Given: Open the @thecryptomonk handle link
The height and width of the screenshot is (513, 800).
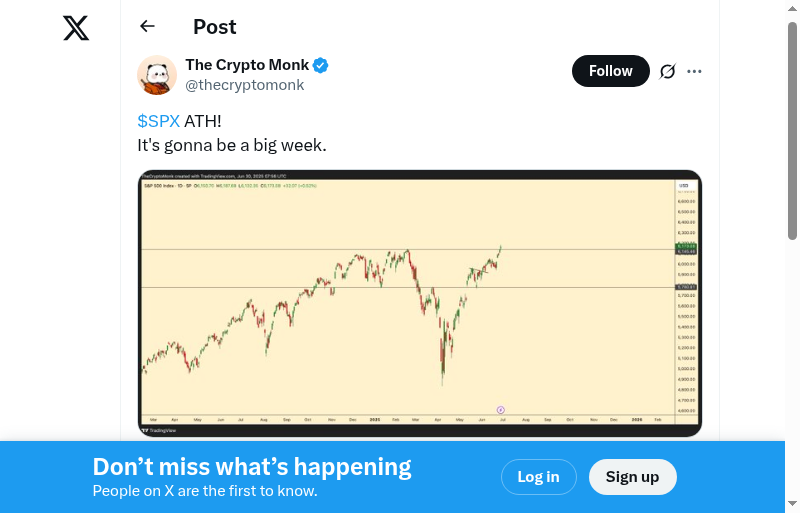Looking at the screenshot, I should [244, 85].
